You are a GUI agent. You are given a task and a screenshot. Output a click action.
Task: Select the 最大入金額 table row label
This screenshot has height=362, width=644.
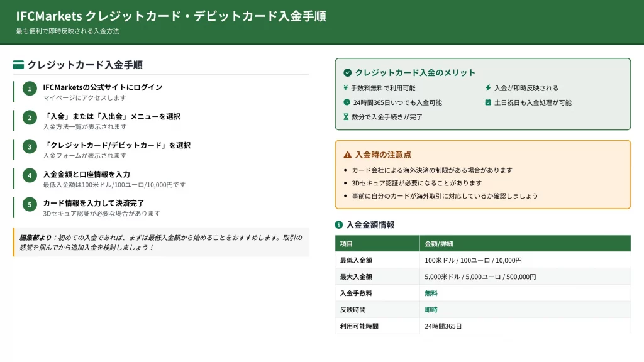[x=356, y=277]
